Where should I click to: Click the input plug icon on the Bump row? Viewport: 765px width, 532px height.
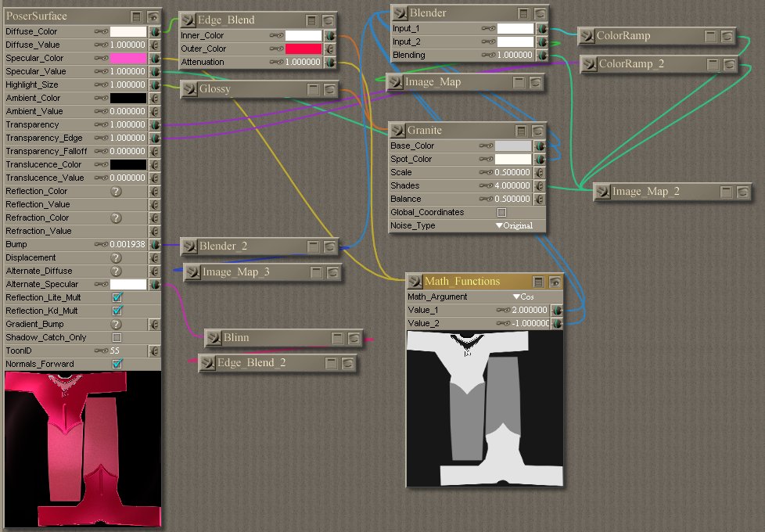155,245
